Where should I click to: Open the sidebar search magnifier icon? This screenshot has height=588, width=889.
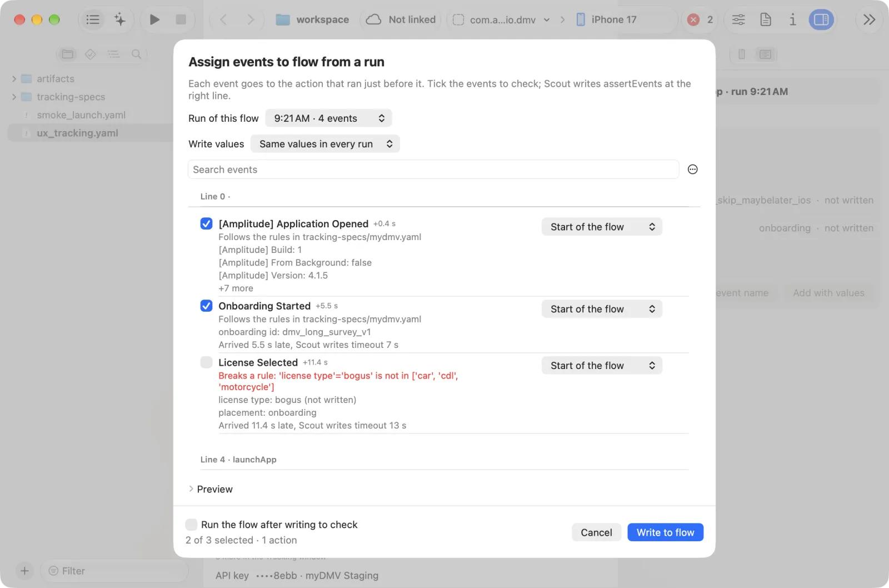pyautogui.click(x=136, y=54)
